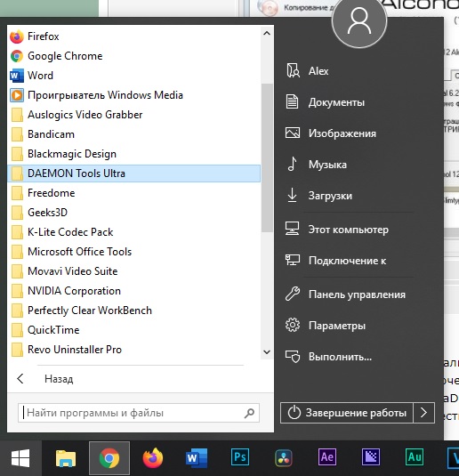The image size is (459, 476).
Task: Open the Blackmagic Design folder
Action: coord(133,154)
